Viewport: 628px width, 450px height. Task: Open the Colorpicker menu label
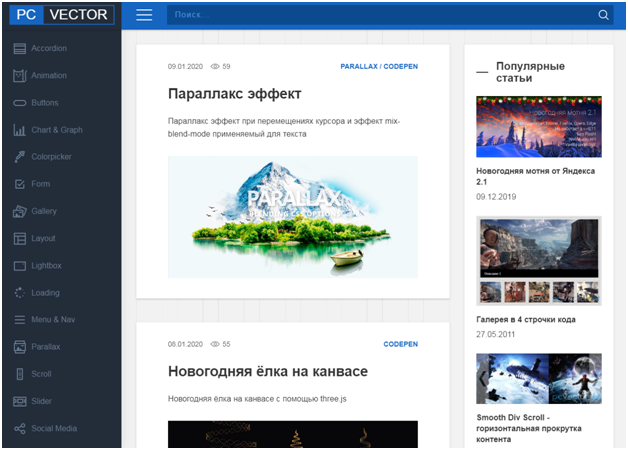51,157
